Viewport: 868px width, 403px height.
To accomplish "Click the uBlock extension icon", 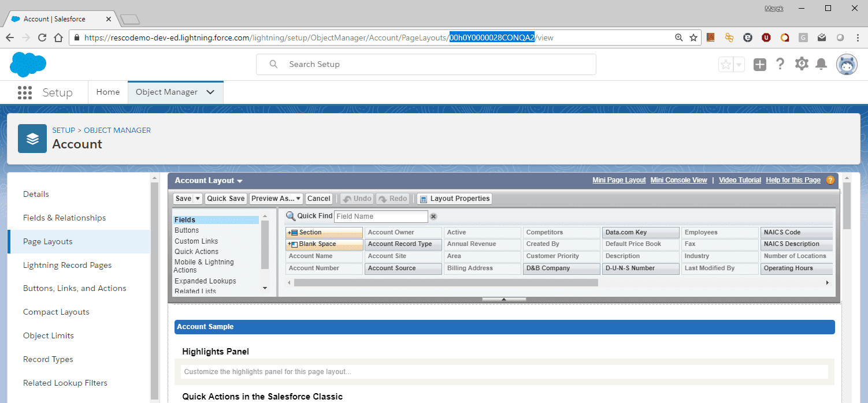I will [x=766, y=38].
